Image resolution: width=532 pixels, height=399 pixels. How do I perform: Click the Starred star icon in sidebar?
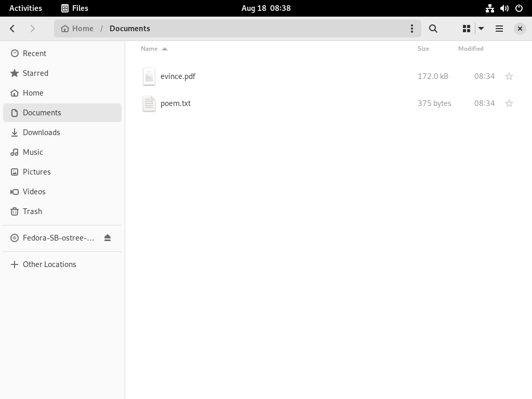coord(15,73)
